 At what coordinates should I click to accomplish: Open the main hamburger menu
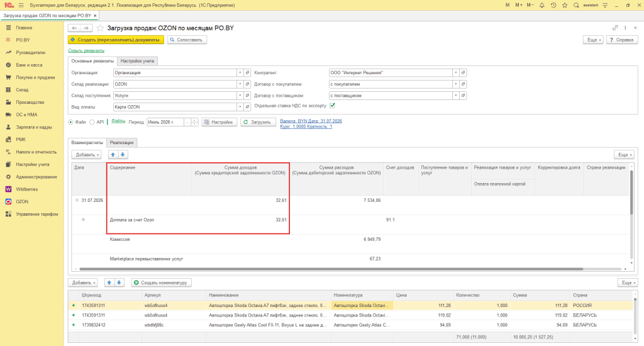click(x=21, y=5)
